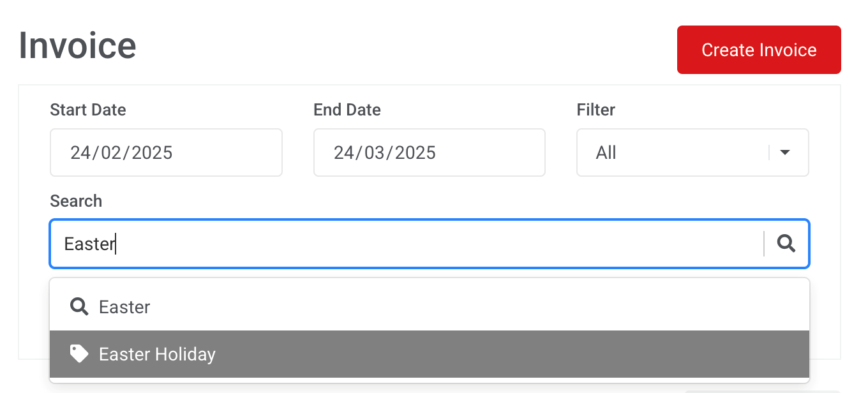This screenshot has width=868, height=393.
Task: Focus the Start Date input field
Action: (x=166, y=152)
